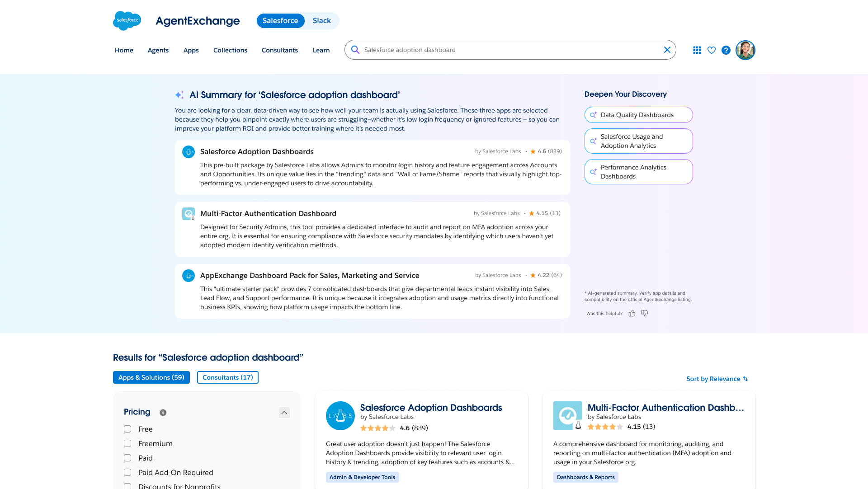The image size is (868, 489).
Task: Click the Pricing info icon
Action: point(163,413)
